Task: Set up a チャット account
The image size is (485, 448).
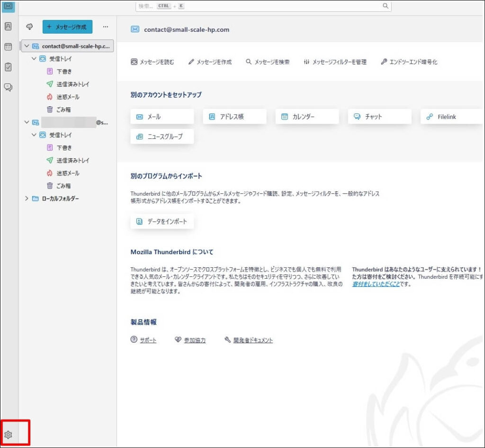Action: point(380,117)
